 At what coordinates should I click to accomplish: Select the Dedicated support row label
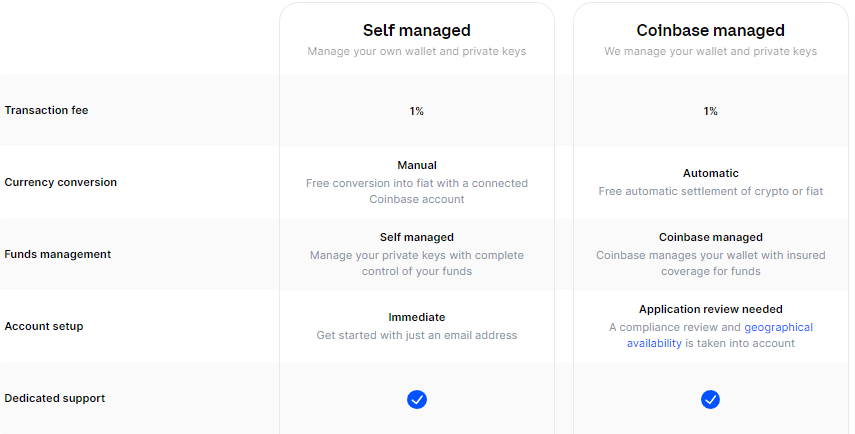(54, 398)
